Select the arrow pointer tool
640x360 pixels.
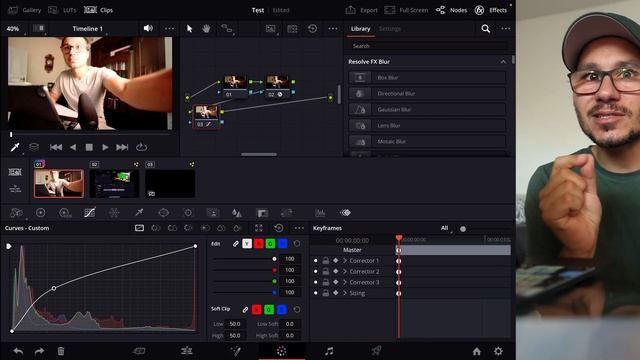point(189,29)
